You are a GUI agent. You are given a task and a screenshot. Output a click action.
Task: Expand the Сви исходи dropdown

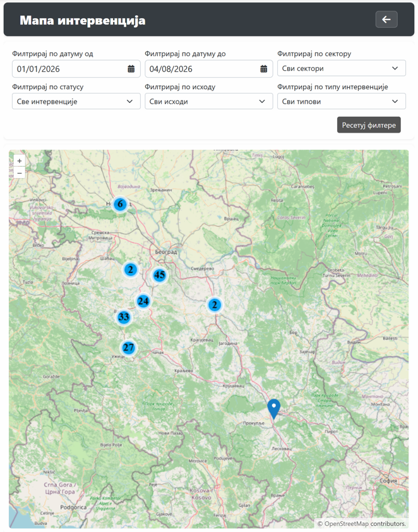point(209,101)
